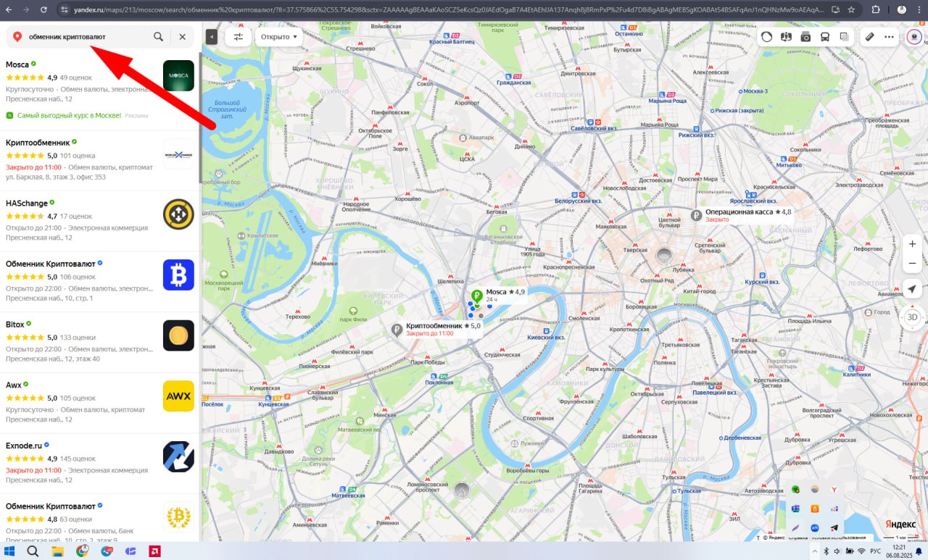Open Windows taskbar search
Viewport: 928px width, 560px height.
pos(33,551)
